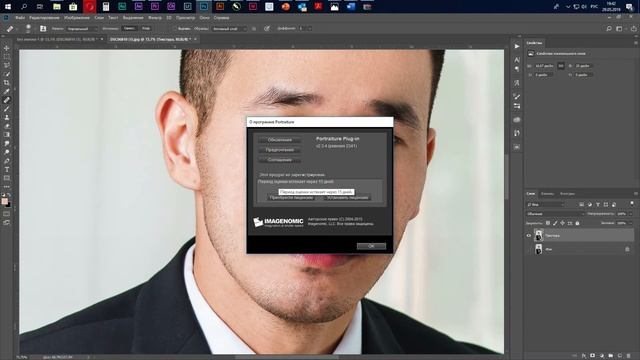Click the Предпочтения button
This screenshot has width=640, height=360.
(280, 150)
